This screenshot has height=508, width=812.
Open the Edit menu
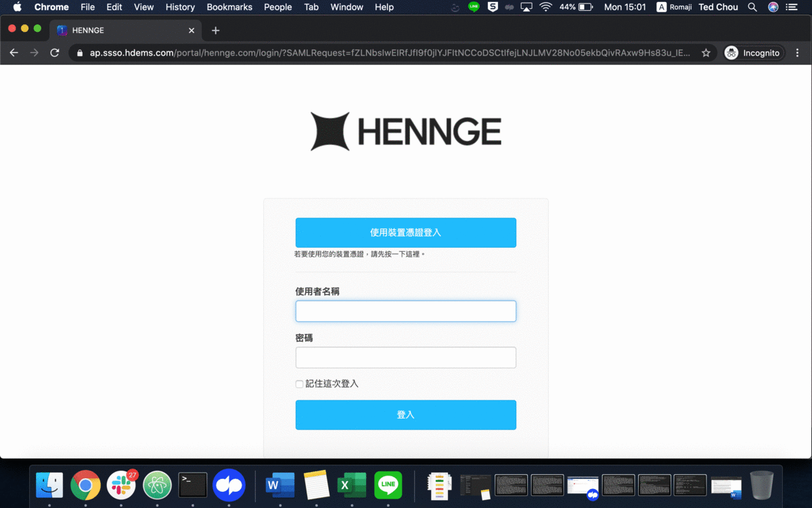(x=114, y=7)
